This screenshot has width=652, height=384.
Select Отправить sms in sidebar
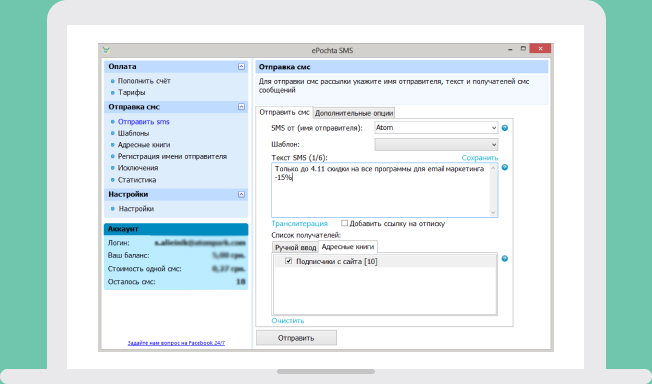point(143,122)
